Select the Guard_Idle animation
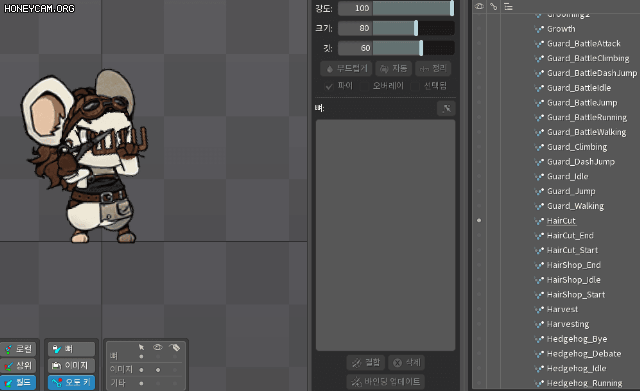Screen dimensions: 640x391 click(568, 176)
